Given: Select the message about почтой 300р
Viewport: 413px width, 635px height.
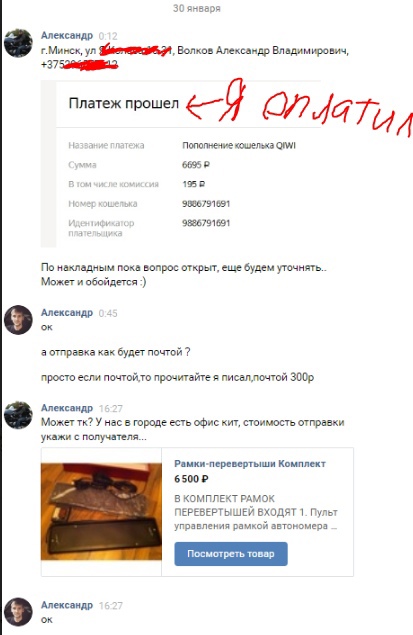Looking at the screenshot, I should [177, 377].
